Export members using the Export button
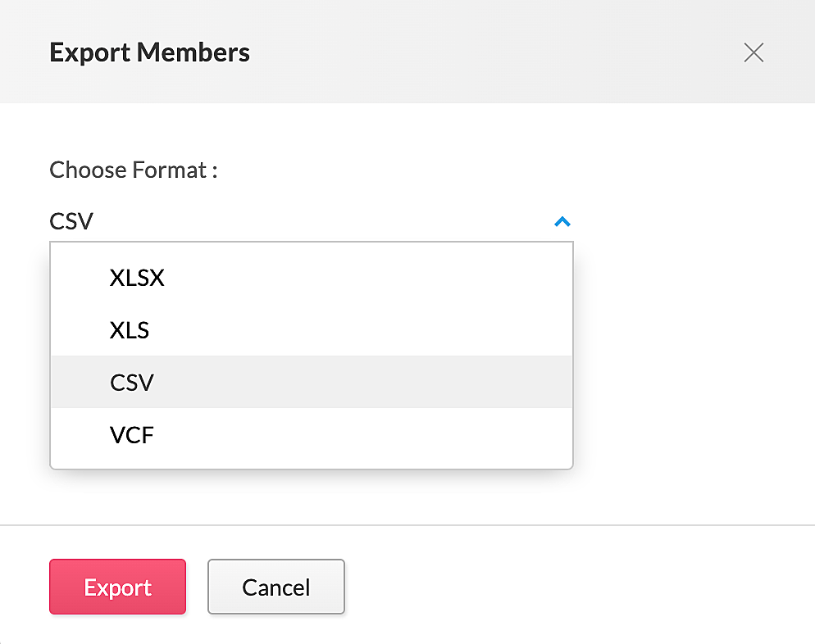Viewport: 815px width, 644px height. click(x=117, y=587)
